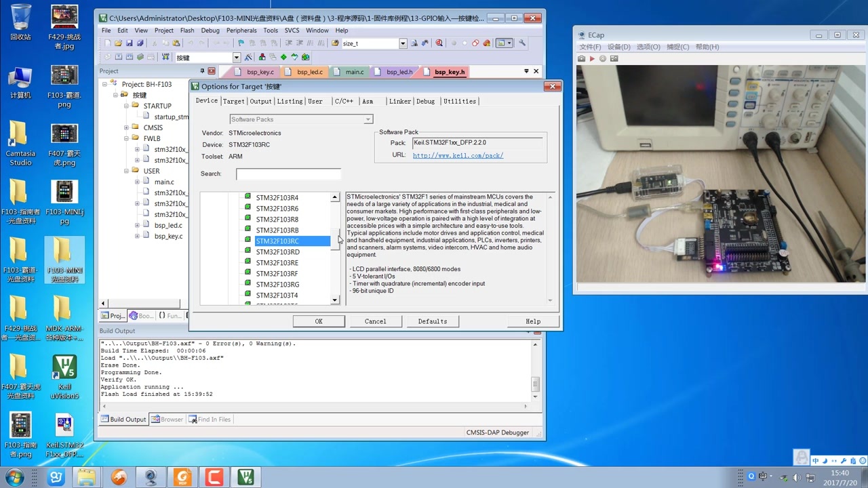Collapse the STARTUP group in project tree
The image size is (868, 488).
[x=126, y=106]
